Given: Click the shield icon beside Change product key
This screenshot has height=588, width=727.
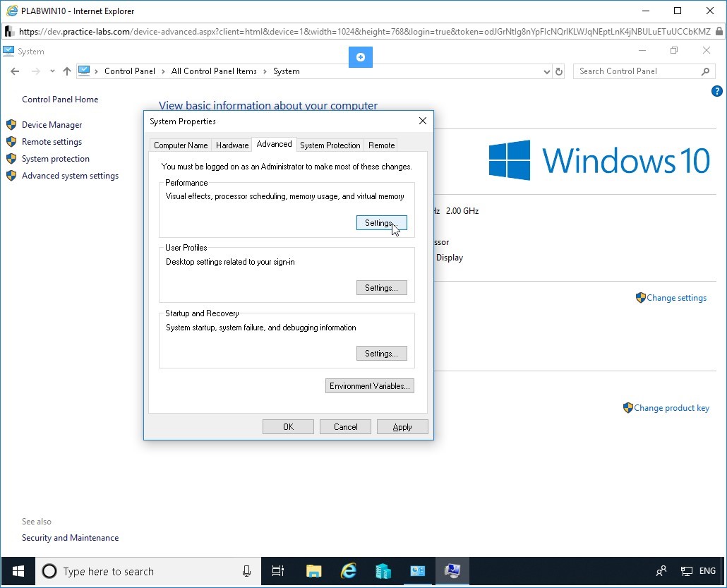Looking at the screenshot, I should pos(628,408).
